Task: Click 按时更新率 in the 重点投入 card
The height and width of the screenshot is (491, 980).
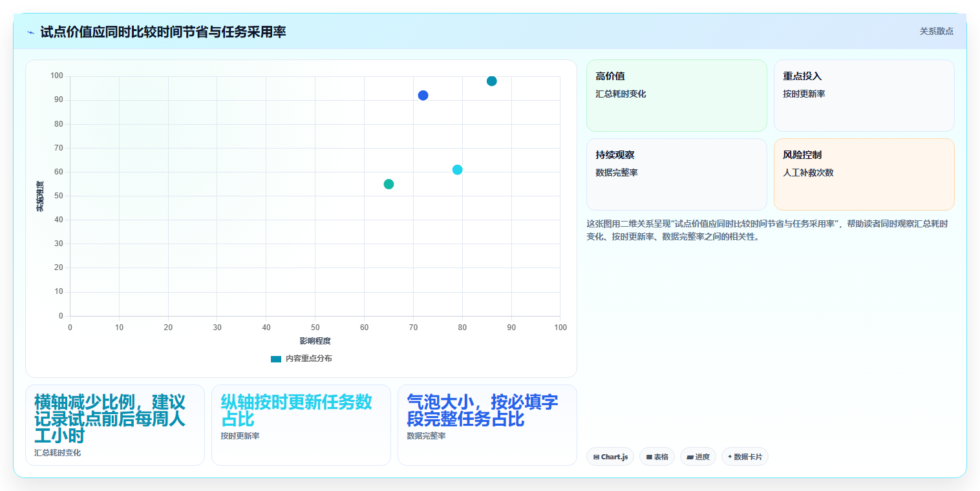Action: pos(804,94)
